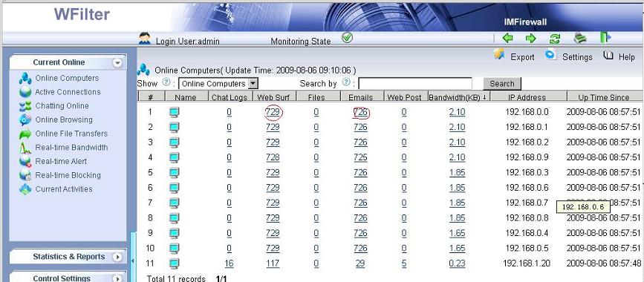Click the Show help question mark icon
Image resolution: width=644 pixels, height=282 pixels.
(166, 82)
